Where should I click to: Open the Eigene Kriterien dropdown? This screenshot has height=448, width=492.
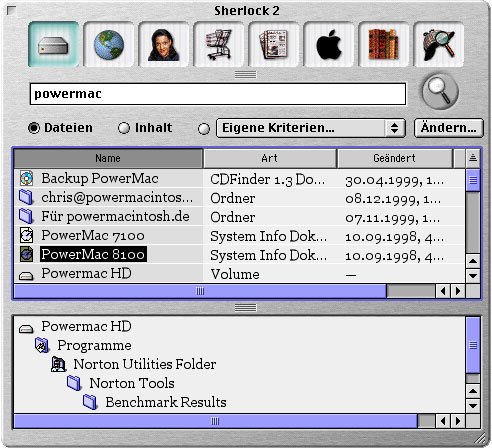pos(311,128)
